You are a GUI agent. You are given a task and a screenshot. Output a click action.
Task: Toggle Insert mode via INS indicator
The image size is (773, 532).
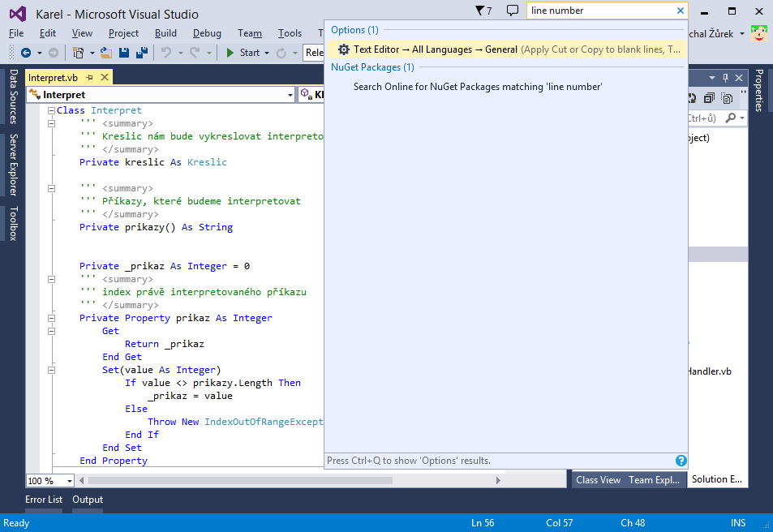pos(737,522)
